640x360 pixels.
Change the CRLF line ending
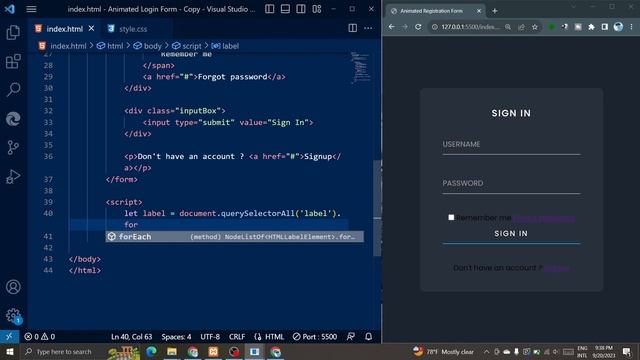237,337
